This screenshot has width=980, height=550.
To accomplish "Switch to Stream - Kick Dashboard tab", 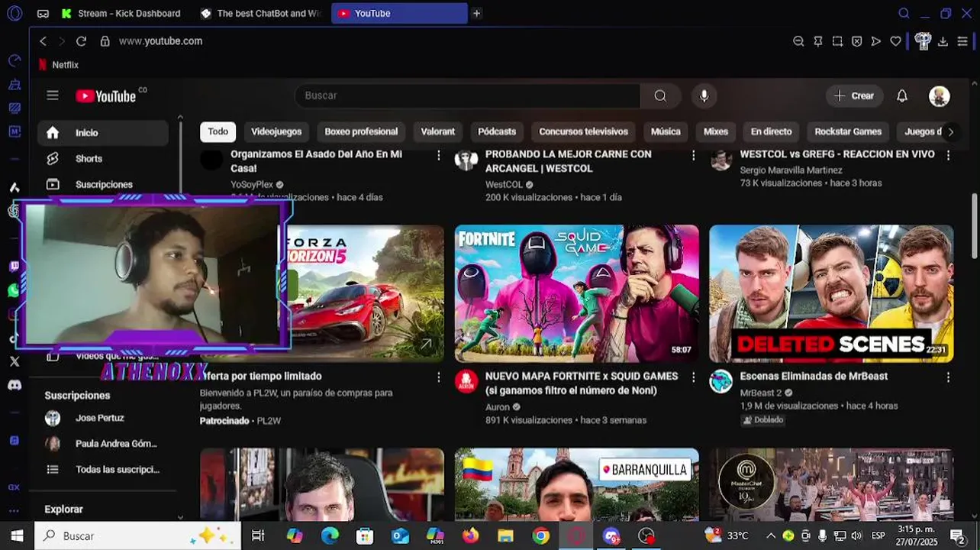I will (x=122, y=13).
